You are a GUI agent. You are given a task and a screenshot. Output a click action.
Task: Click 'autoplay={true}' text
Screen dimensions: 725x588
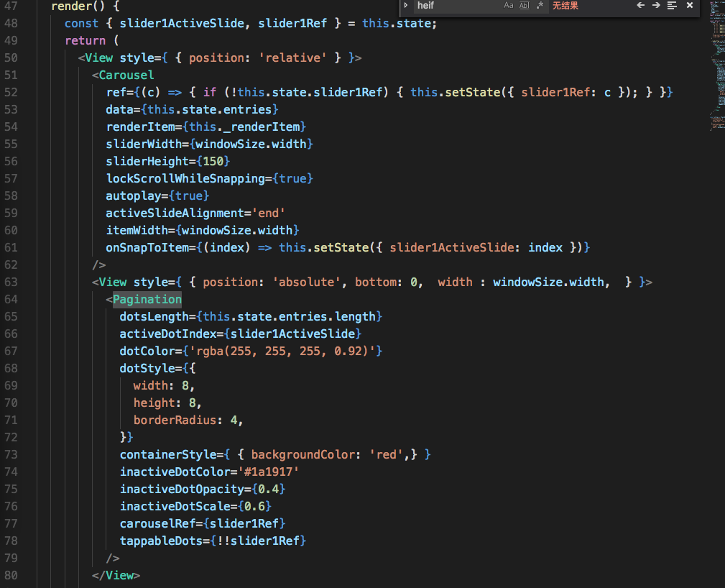[157, 196]
